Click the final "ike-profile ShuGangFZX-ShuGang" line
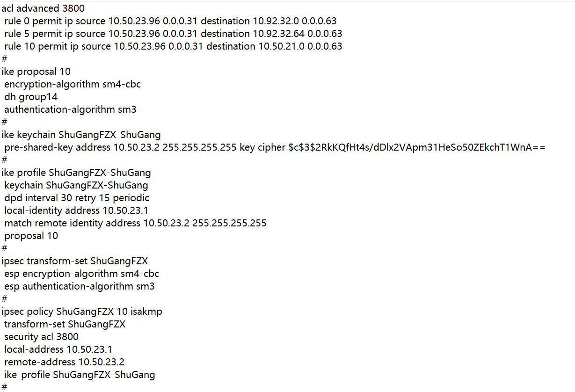 [80, 375]
